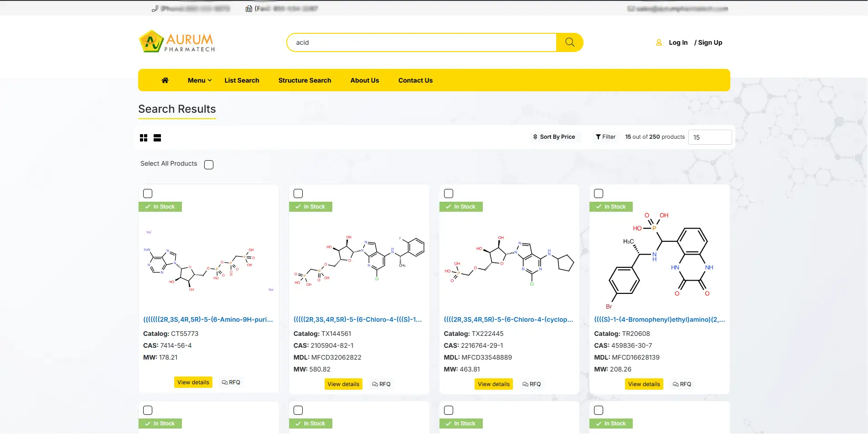Viewport: 868px width, 434px height.
Task: Click the search field containing 'acid'
Action: tap(421, 42)
